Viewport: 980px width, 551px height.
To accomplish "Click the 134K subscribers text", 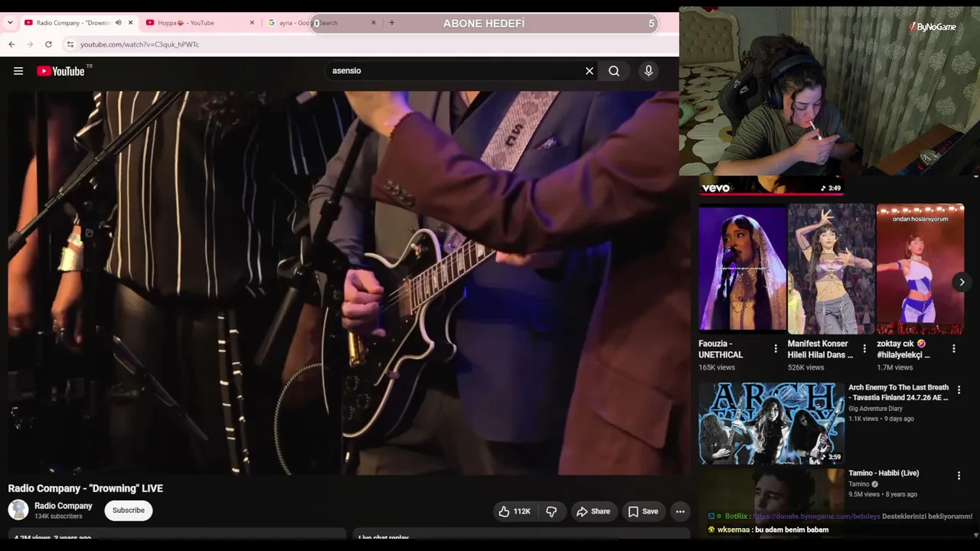I will [58, 517].
